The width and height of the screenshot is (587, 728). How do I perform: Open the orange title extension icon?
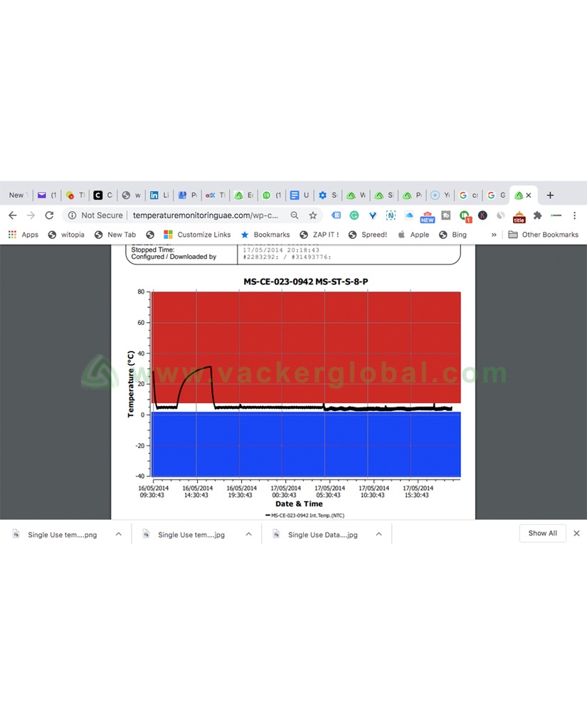coord(519,217)
